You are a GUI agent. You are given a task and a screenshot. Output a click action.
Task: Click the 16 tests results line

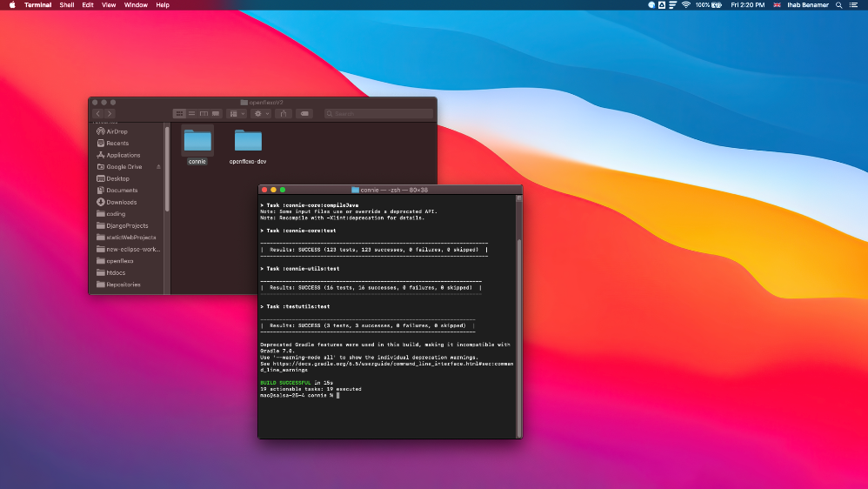[x=371, y=287]
